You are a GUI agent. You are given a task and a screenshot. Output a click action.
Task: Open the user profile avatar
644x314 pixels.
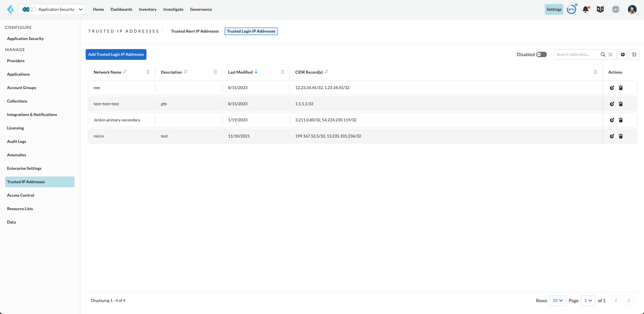[632, 9]
